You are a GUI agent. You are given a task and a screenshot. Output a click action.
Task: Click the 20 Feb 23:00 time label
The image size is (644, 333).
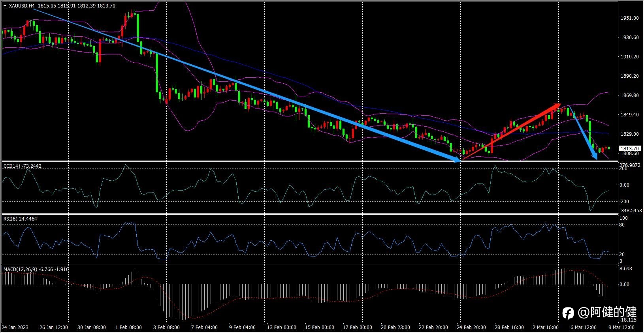[x=395, y=327]
